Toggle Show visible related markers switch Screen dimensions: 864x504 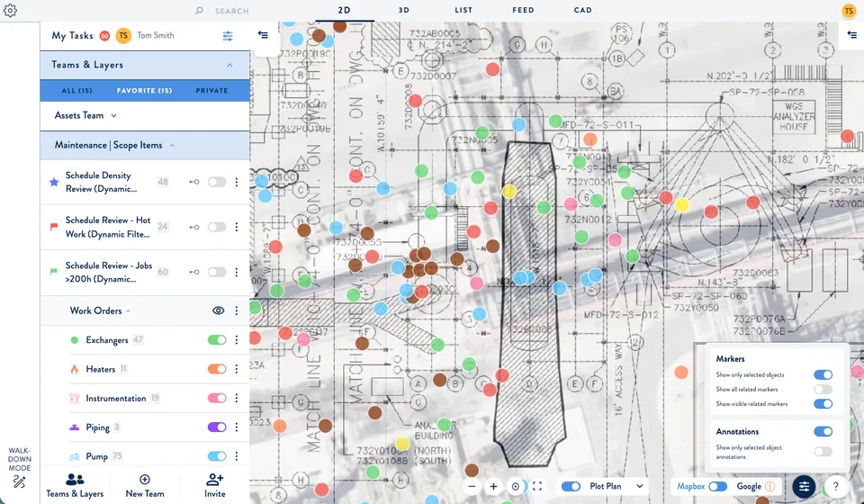(823, 404)
